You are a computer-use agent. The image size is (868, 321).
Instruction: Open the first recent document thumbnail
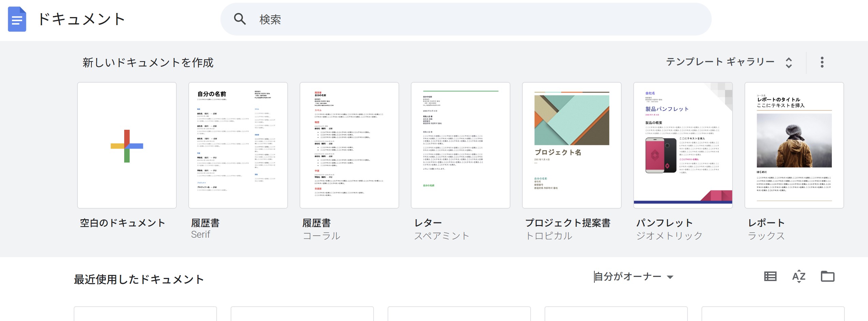(x=145, y=313)
